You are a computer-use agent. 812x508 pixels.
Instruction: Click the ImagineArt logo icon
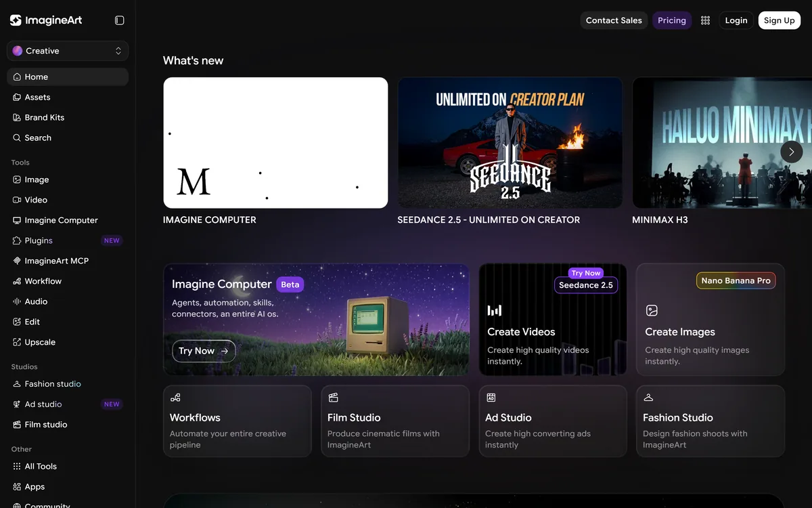tap(16, 20)
